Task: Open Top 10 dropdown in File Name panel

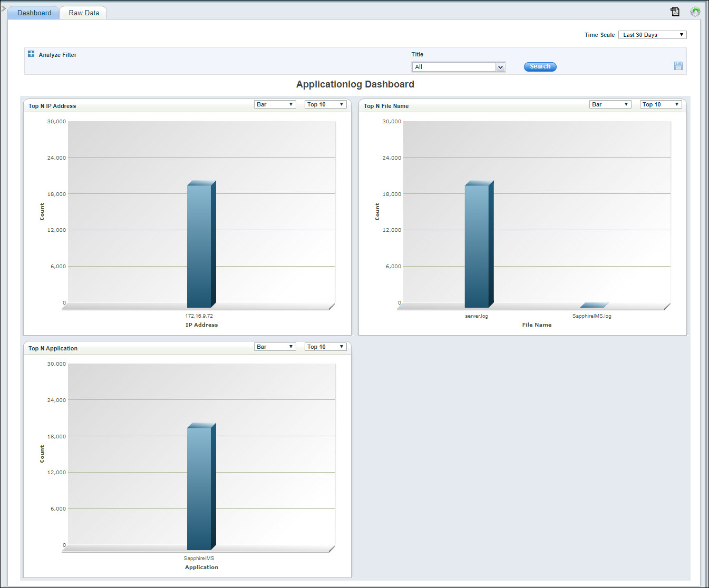Action: tap(661, 104)
